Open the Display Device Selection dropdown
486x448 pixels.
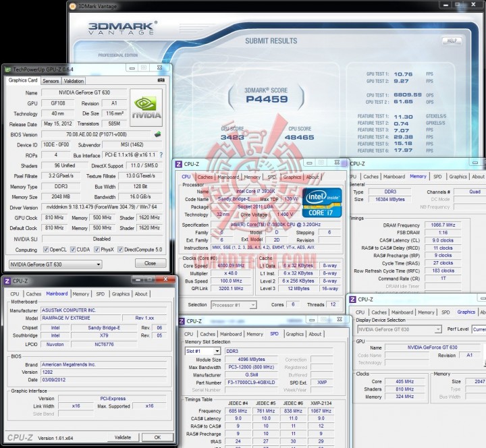coord(400,329)
